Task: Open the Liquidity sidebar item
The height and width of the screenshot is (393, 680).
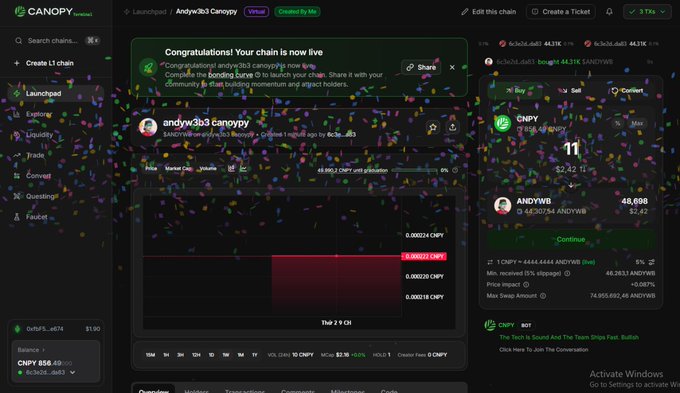Action: 56,135
